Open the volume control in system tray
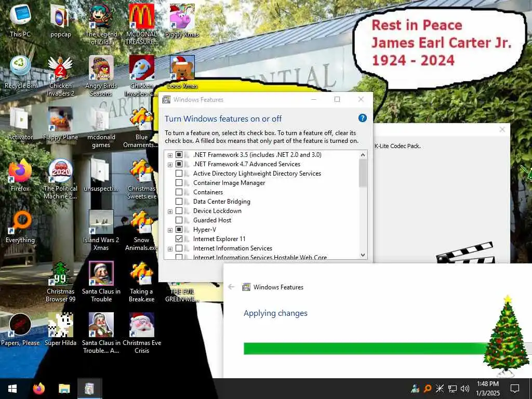The image size is (532, 399). click(x=465, y=389)
